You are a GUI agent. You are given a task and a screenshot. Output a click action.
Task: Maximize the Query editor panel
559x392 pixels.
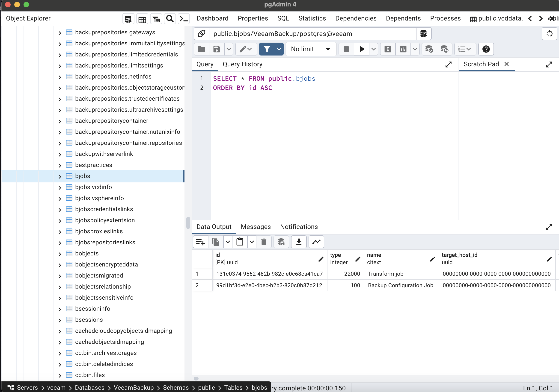(x=449, y=64)
